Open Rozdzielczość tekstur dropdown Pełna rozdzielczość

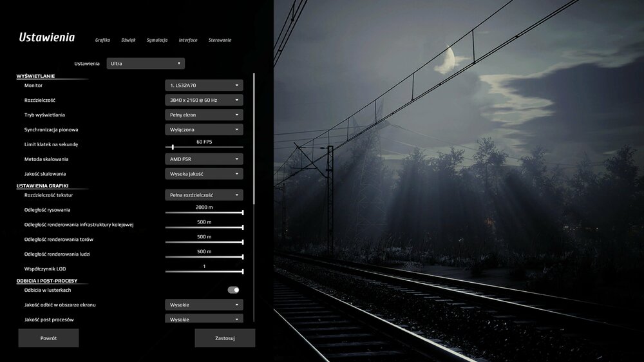(204, 195)
